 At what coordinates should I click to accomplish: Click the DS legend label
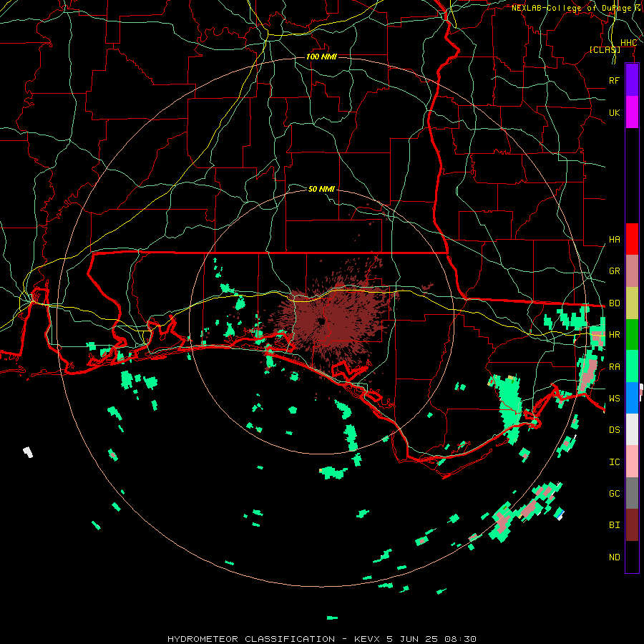[x=614, y=430]
